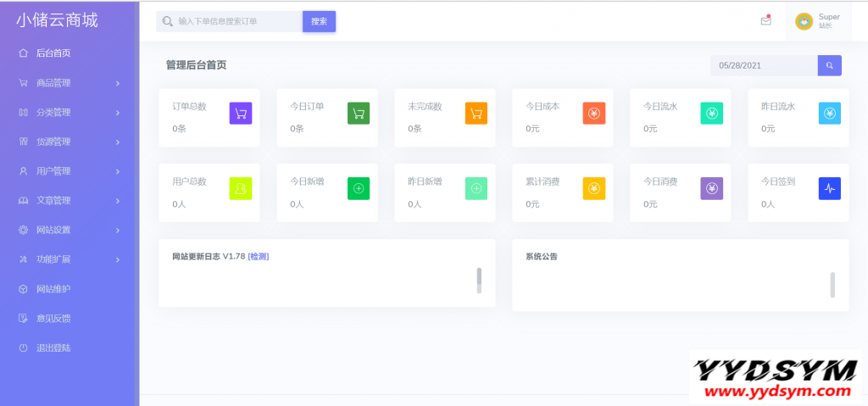Open the mail notification icon in header
Image resolution: width=868 pixels, height=406 pixels.
765,21
